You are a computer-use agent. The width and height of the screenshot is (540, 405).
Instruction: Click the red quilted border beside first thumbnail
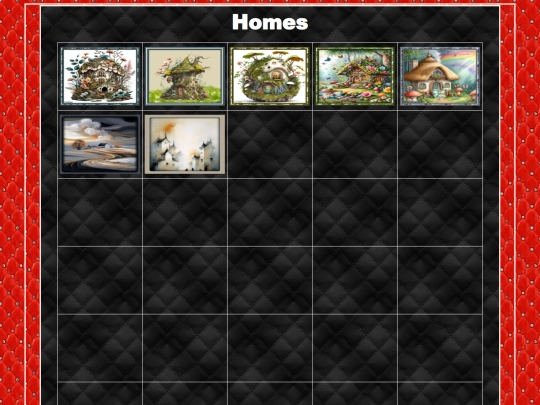(19, 76)
